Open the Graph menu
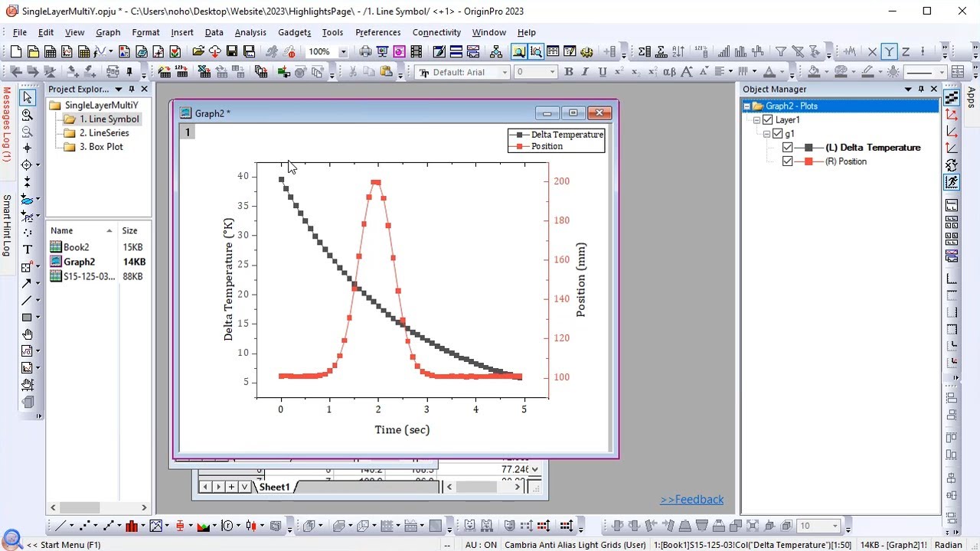The height and width of the screenshot is (551, 980). 108,32
